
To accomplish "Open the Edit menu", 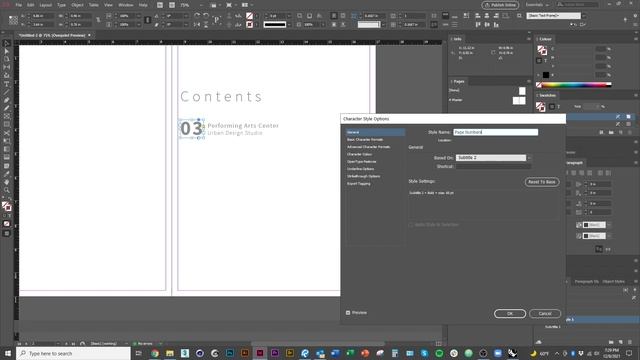I will pyautogui.click(x=31, y=5).
